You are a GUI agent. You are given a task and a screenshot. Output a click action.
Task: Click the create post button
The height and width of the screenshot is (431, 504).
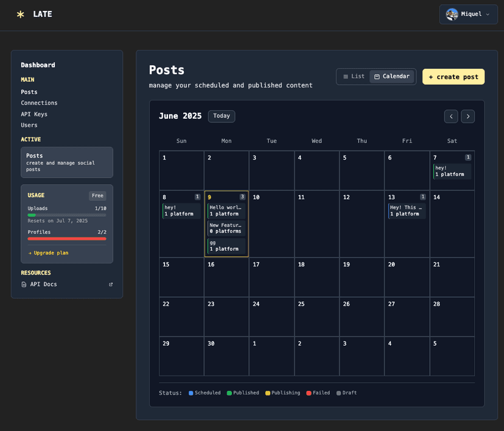click(453, 76)
